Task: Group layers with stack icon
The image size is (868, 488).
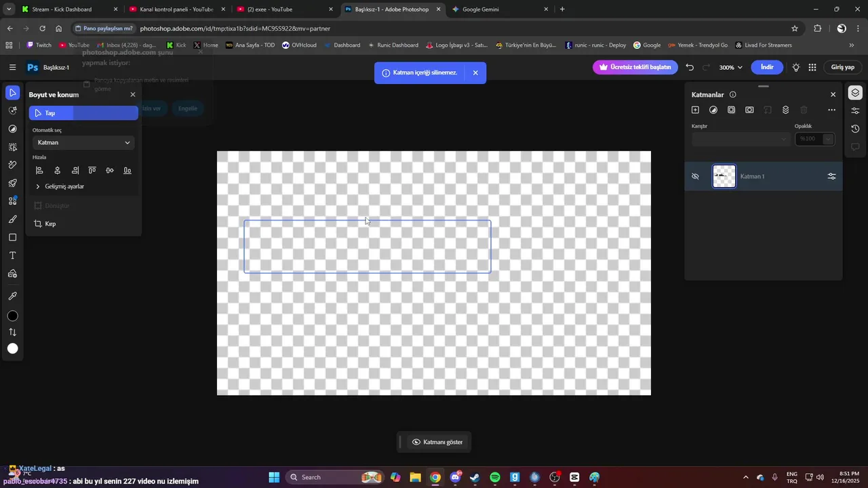Action: pyautogui.click(x=785, y=110)
